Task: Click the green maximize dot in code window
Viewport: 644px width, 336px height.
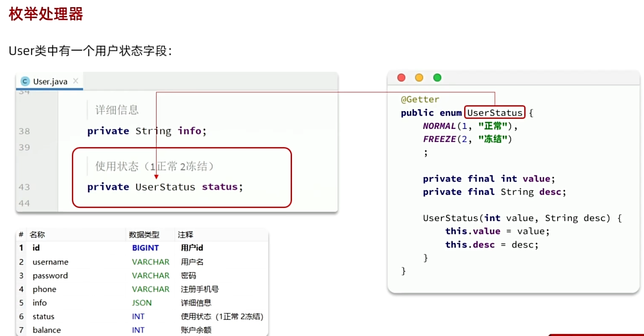Action: (x=437, y=77)
